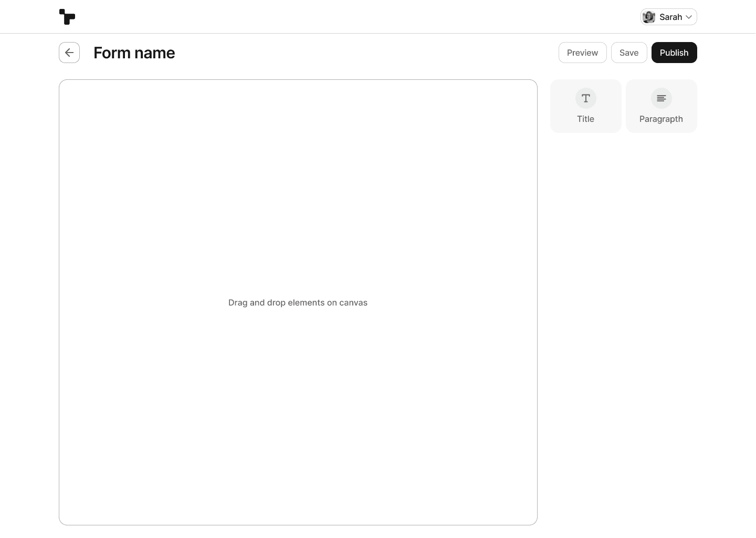
Task: Click the 'Drag and drop elements on canvas' text
Action: point(298,303)
